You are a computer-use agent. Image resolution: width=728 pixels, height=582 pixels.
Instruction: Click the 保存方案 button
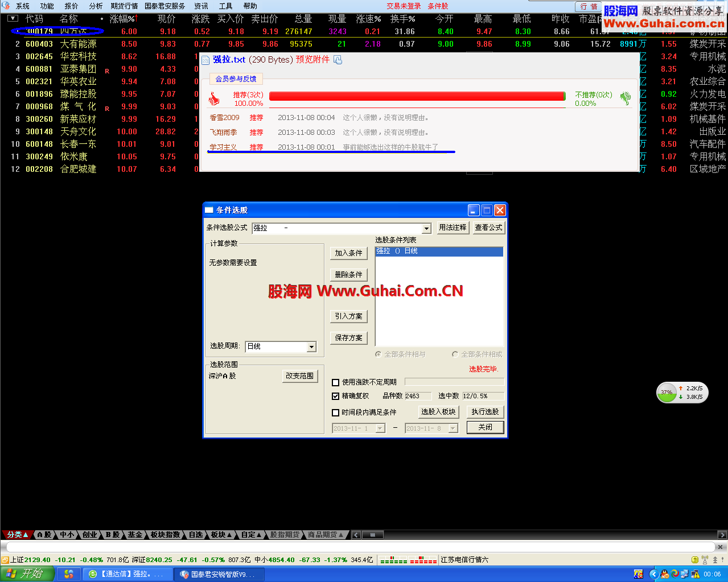348,338
